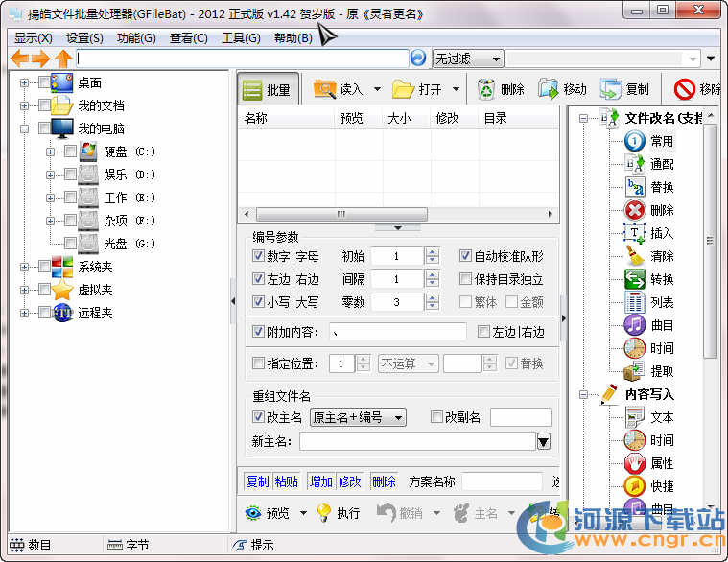728x562 pixels.
Task: Enable the 保持目录独立 checkbox
Action: [x=466, y=279]
